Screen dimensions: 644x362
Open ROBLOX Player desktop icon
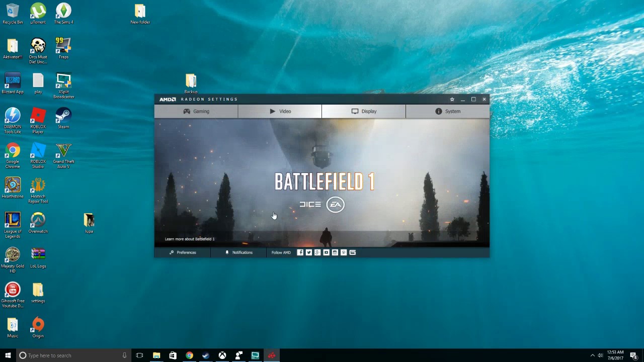38,121
